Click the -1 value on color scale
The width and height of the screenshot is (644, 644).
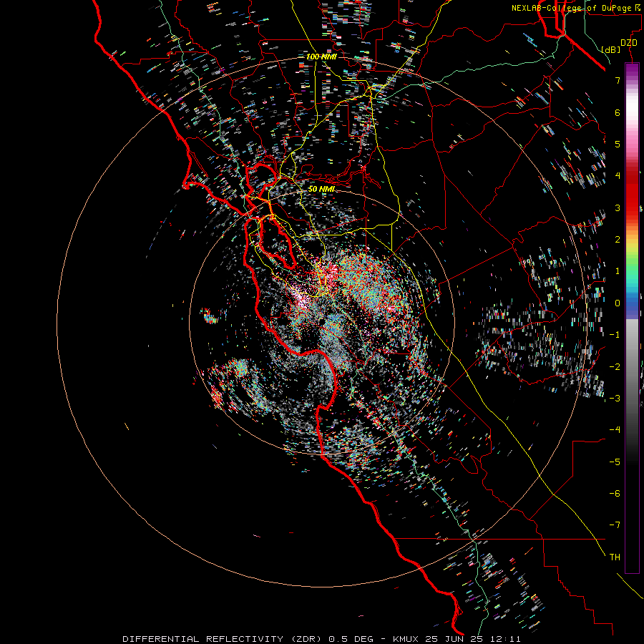click(x=615, y=335)
